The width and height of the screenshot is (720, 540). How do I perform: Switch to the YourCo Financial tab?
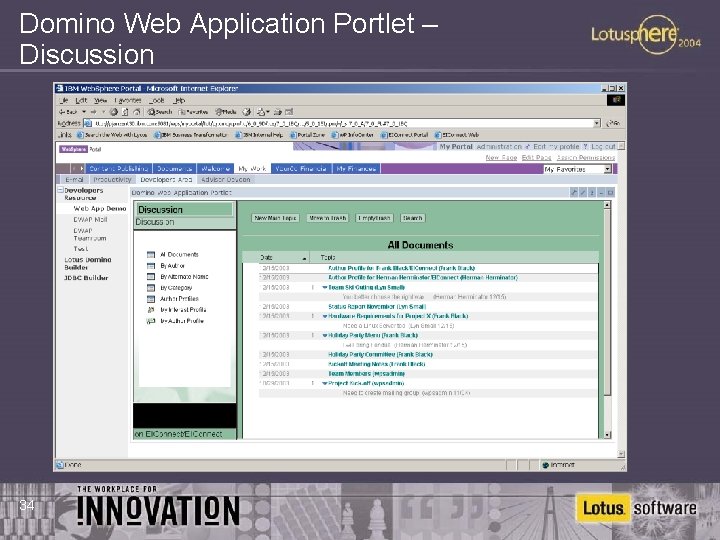pyautogui.click(x=301, y=169)
